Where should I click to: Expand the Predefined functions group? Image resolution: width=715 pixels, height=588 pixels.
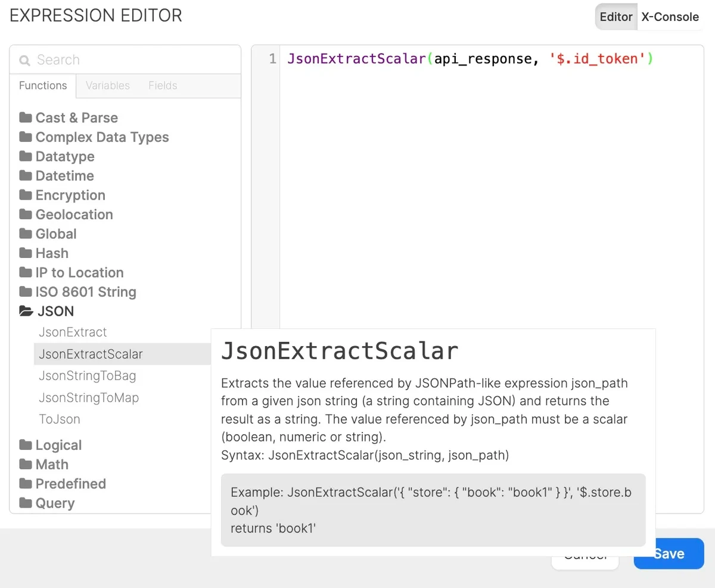pos(26,483)
